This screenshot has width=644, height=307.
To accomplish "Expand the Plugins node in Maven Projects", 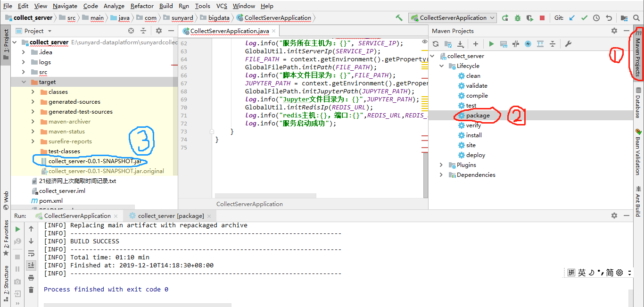I will pos(441,165).
